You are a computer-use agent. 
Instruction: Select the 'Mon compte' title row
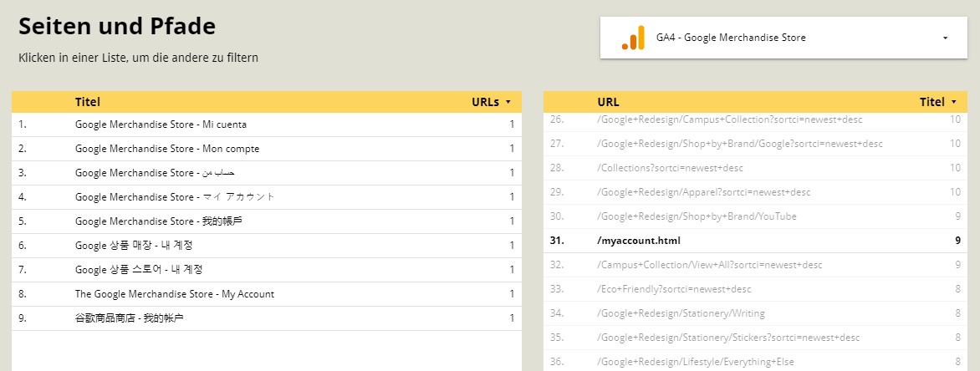(167, 149)
